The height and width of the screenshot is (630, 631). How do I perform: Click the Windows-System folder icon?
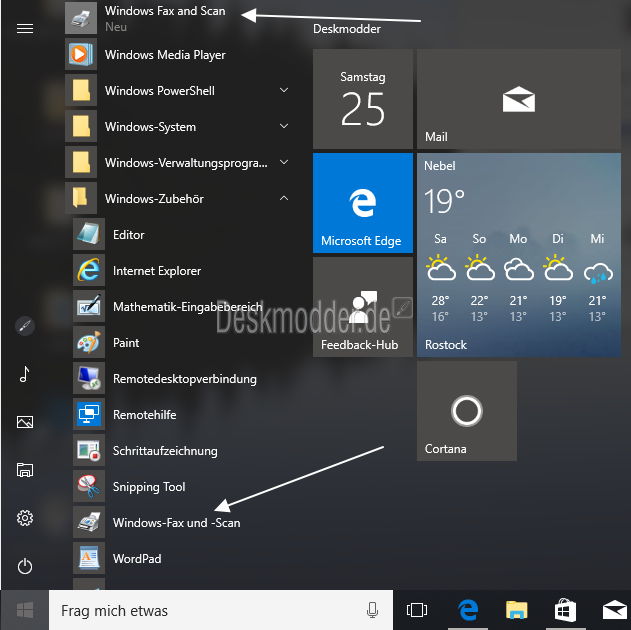pos(81,126)
